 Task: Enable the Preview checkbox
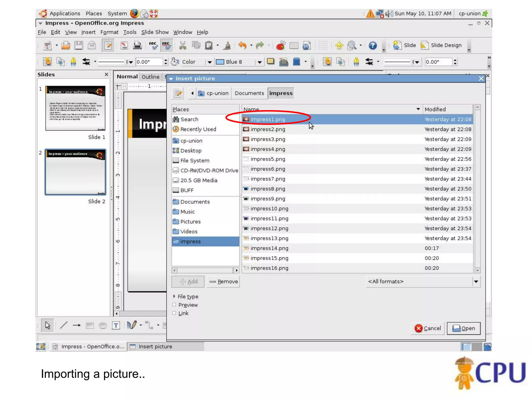pyautogui.click(x=174, y=305)
